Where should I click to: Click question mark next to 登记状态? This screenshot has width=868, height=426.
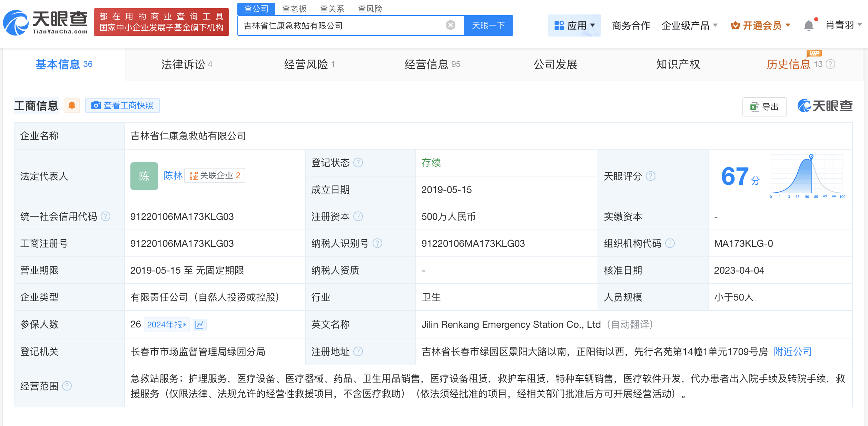click(x=358, y=163)
